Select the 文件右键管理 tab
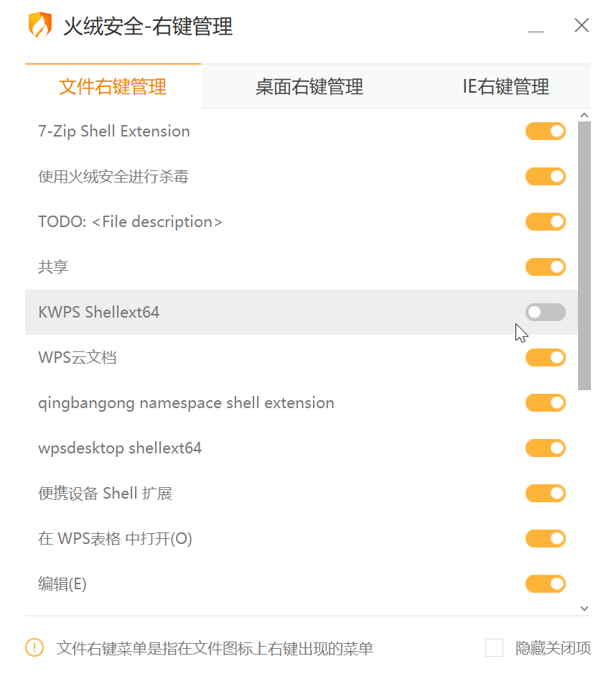This screenshot has width=616, height=679. pyautogui.click(x=113, y=87)
